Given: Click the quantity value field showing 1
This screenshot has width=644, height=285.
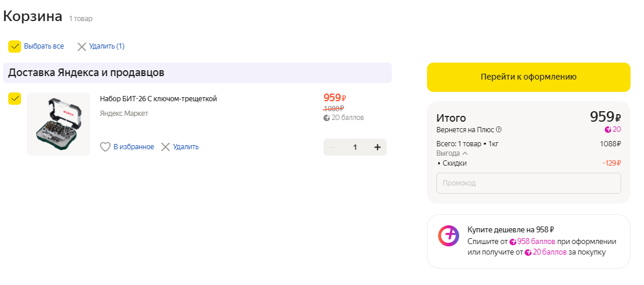Looking at the screenshot, I should 355,147.
